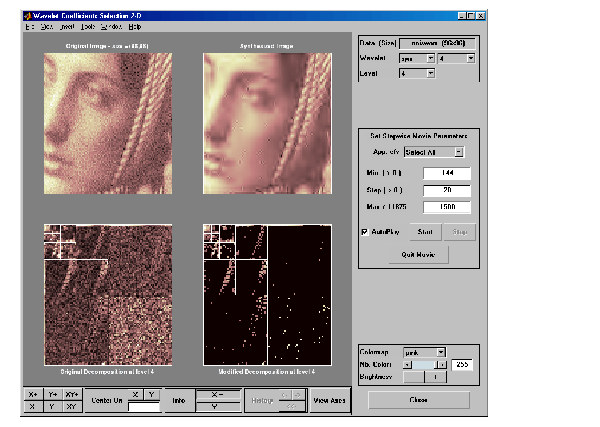
Task: Click the Info Y readout field
Action: pos(218,406)
